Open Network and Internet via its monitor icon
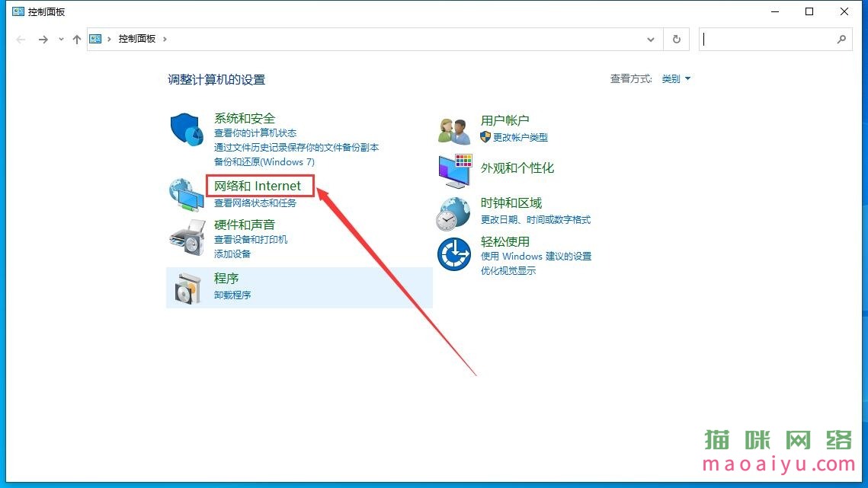Viewport: 868px width, 488px height. tap(185, 193)
